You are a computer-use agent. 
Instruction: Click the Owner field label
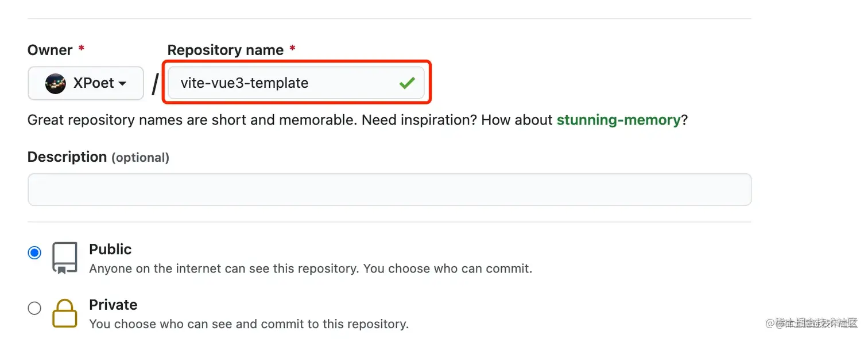coord(50,50)
